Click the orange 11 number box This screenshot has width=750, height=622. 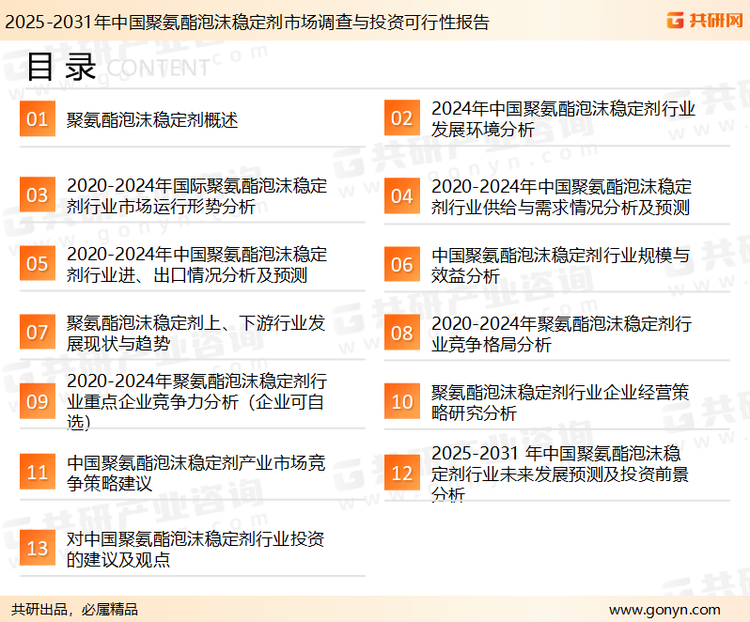37,472
